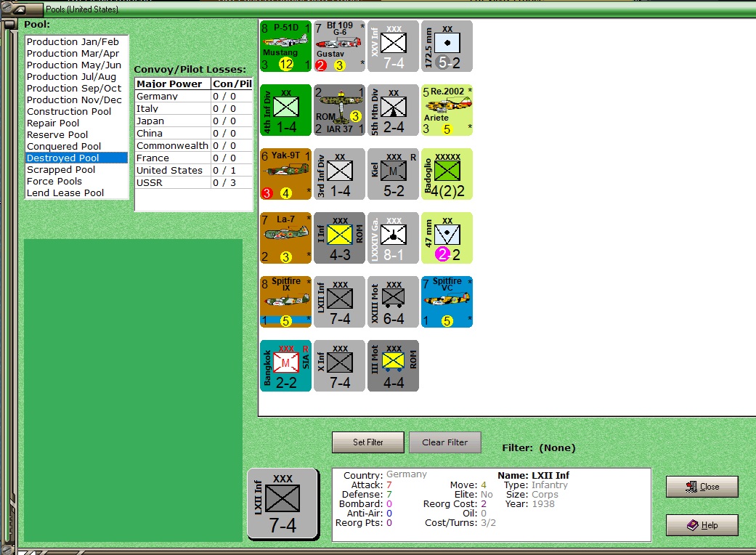Select the Kiel militia 5-2 counter
Screen dimensions: 756x555
pos(393,174)
